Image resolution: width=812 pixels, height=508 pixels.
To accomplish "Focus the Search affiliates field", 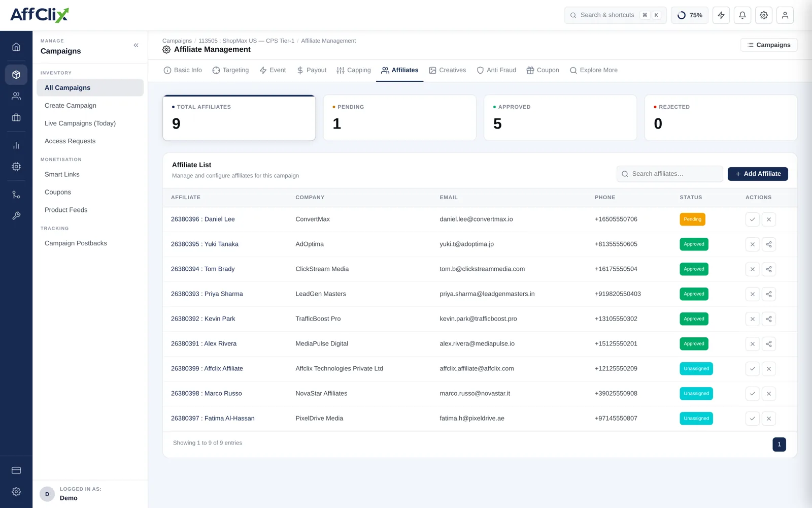I will tap(670, 174).
